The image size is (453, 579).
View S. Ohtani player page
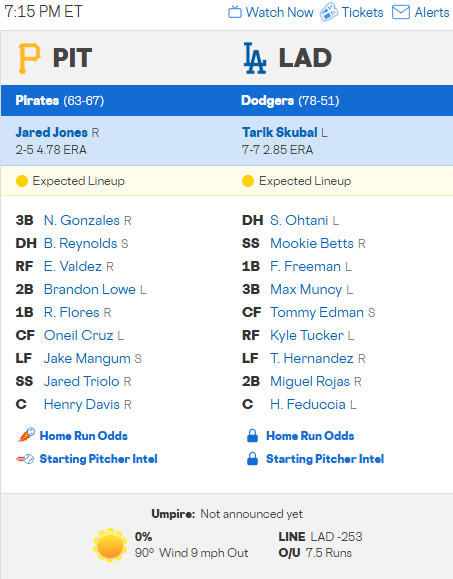click(x=299, y=220)
